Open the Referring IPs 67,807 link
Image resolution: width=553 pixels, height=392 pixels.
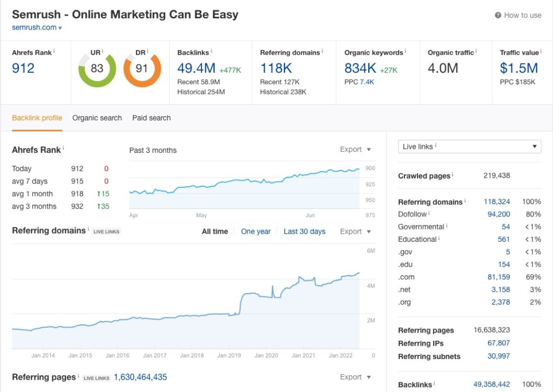[498, 343]
